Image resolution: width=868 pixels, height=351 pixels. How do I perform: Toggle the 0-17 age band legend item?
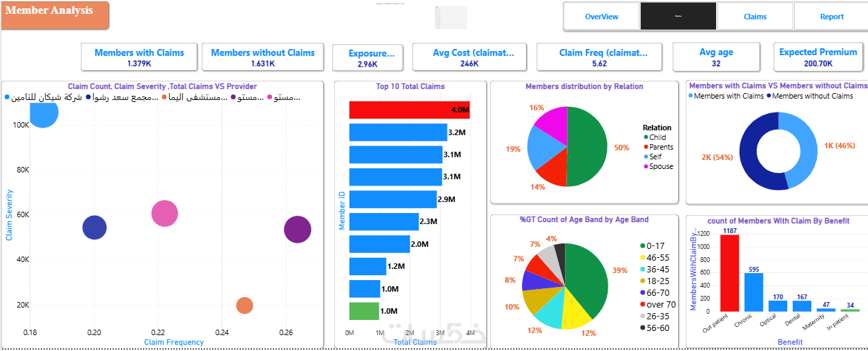tap(654, 245)
